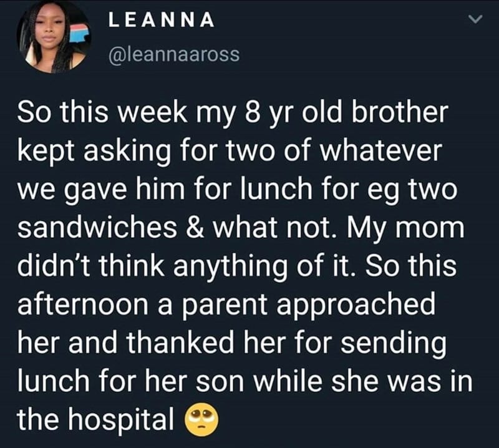Click the ampersand symbol in the tweet
Viewport: 499px width, 448px height.
click(x=195, y=226)
